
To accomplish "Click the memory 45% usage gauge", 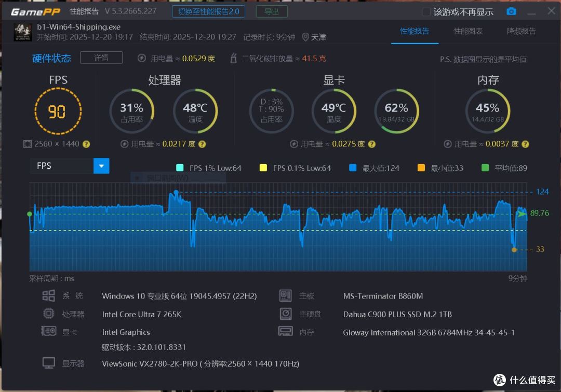I will coord(488,111).
